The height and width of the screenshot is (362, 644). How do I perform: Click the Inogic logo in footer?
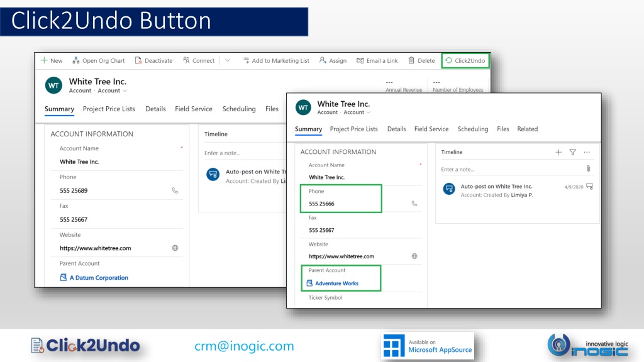click(588, 345)
